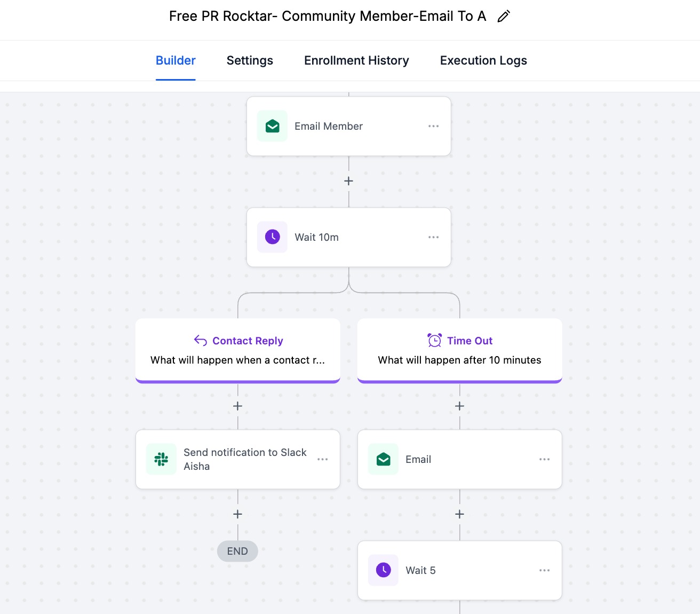
Task: Click the Email step envelope icon
Action: pyautogui.click(x=383, y=459)
